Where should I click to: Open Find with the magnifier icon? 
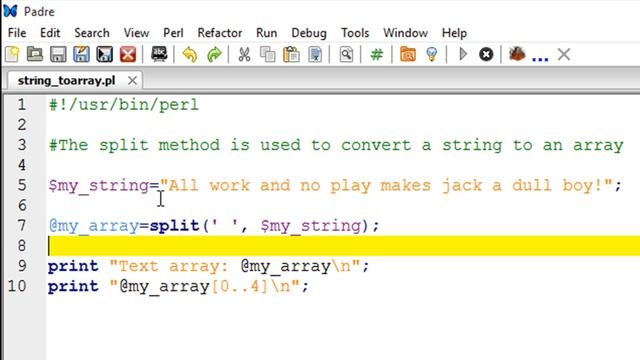click(x=346, y=54)
